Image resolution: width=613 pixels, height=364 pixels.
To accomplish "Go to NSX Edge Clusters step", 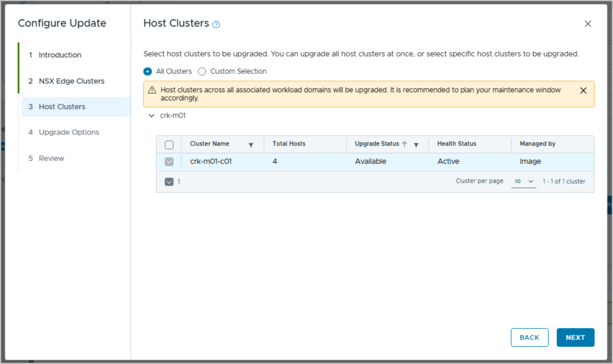I will click(x=71, y=81).
